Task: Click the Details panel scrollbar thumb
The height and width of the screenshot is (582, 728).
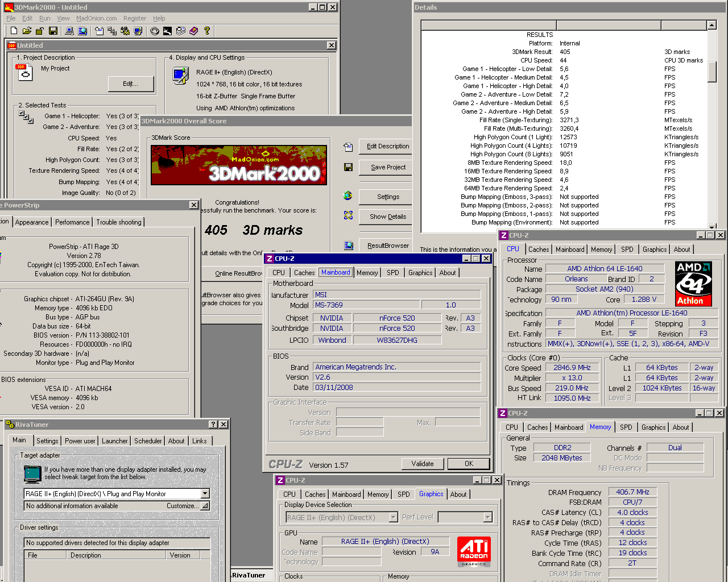Action: pos(712,72)
